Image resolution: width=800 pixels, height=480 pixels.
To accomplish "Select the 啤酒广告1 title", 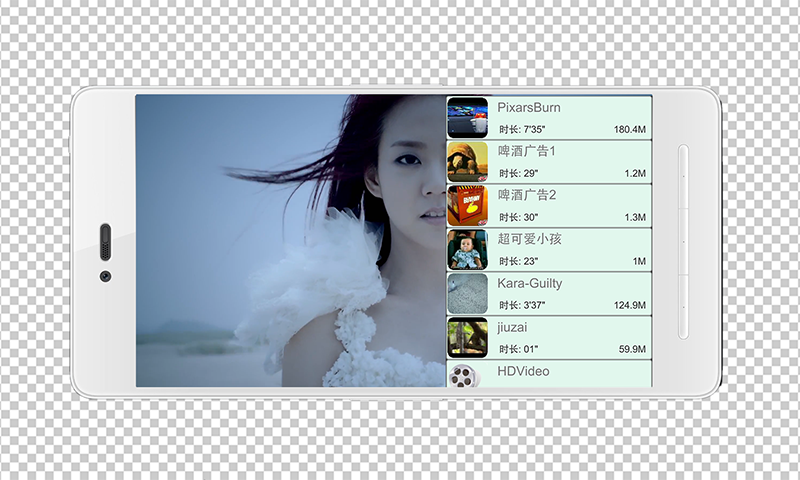I will coord(527,151).
